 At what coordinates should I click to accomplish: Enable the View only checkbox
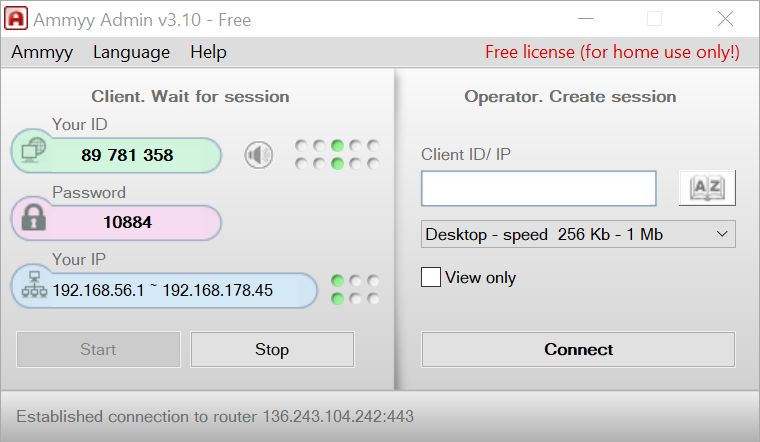pos(430,277)
